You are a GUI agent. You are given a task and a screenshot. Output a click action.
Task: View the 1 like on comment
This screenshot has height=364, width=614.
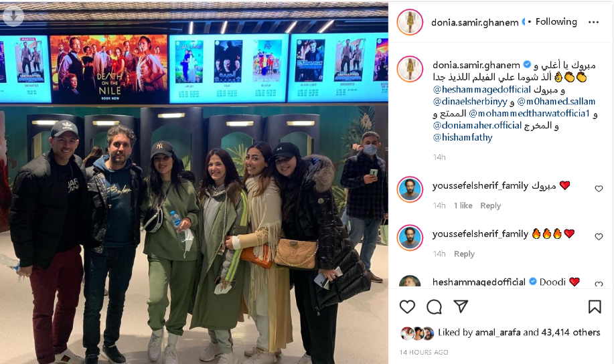coord(463,205)
